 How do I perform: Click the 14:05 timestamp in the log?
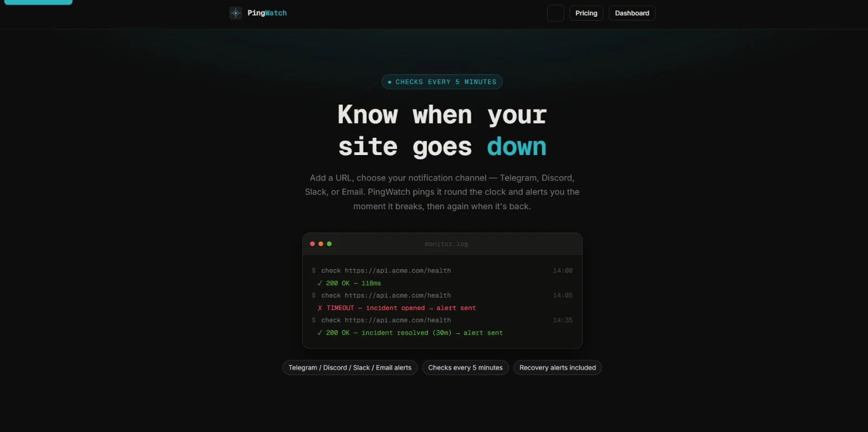563,295
